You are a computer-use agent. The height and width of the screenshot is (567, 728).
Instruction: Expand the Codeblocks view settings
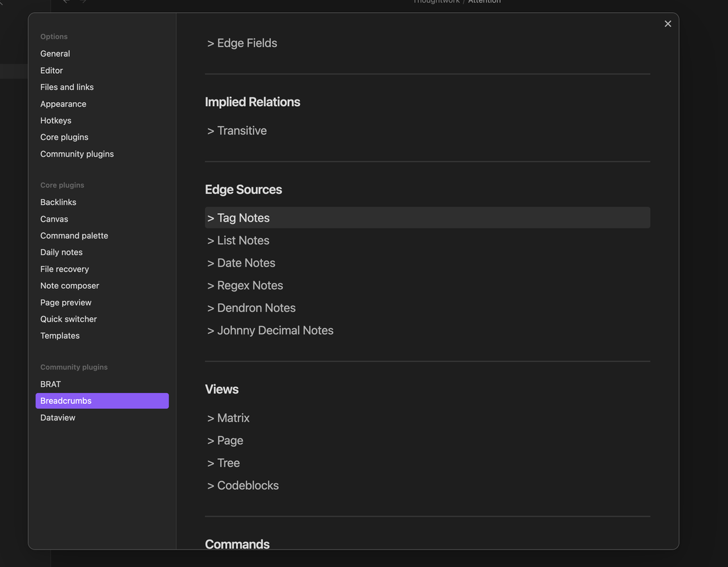point(243,486)
